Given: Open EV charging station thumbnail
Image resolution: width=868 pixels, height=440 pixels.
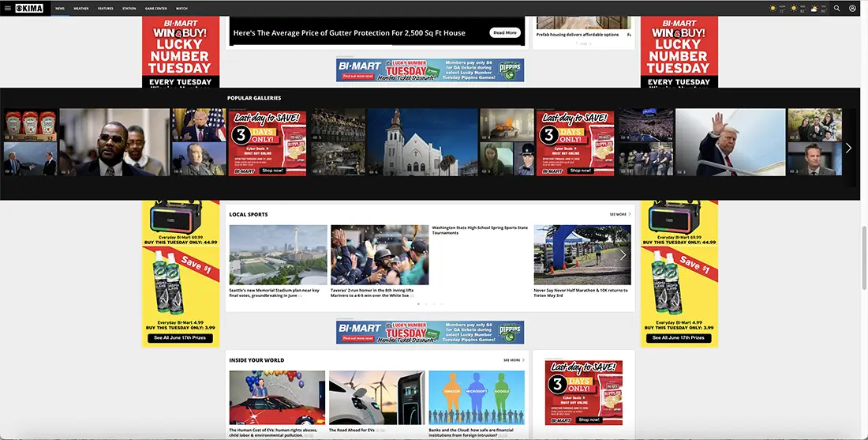Looking at the screenshot, I should pos(377,398).
